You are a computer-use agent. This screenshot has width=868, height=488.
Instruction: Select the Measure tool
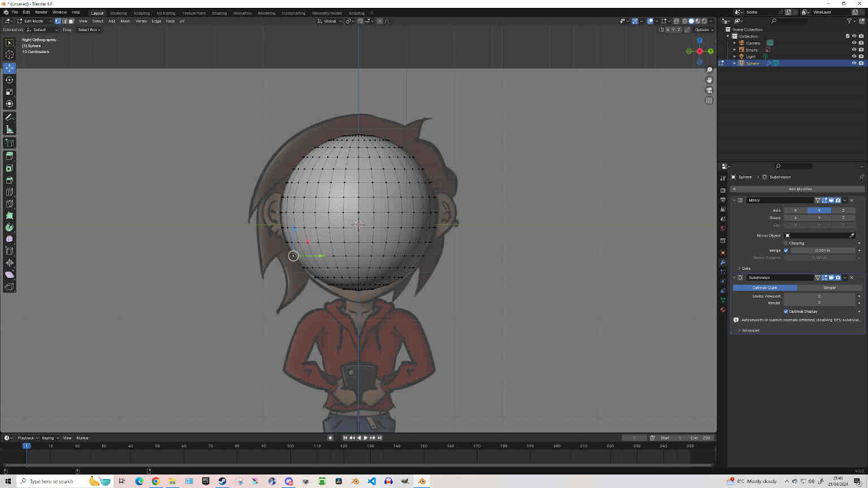tap(10, 129)
